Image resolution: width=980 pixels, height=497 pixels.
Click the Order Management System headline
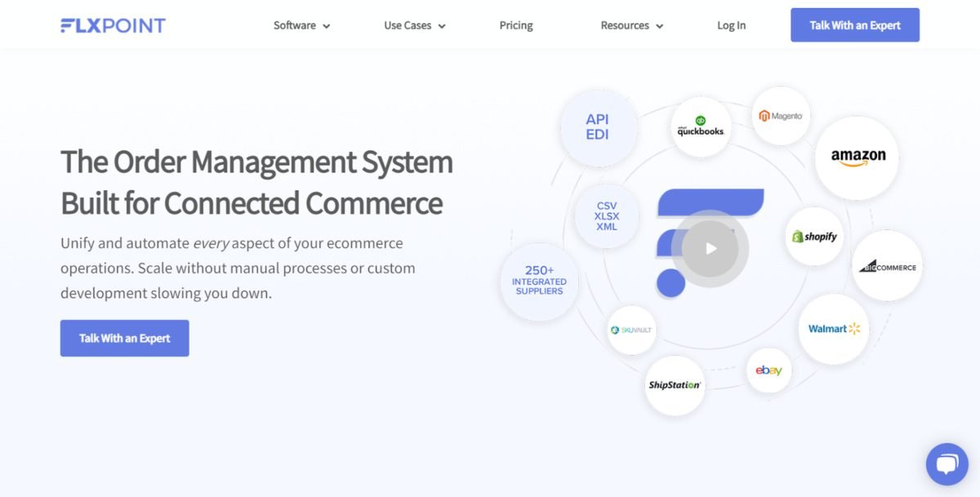click(256, 182)
